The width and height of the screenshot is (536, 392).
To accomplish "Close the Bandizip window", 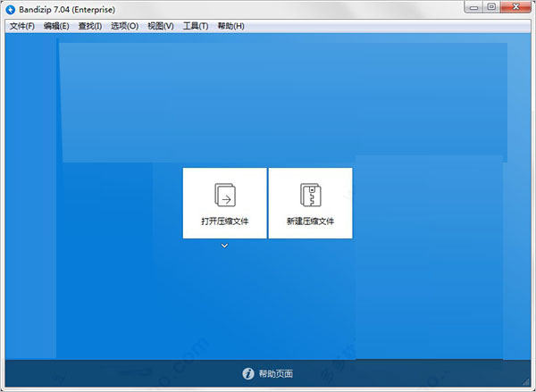I will coord(516,7).
